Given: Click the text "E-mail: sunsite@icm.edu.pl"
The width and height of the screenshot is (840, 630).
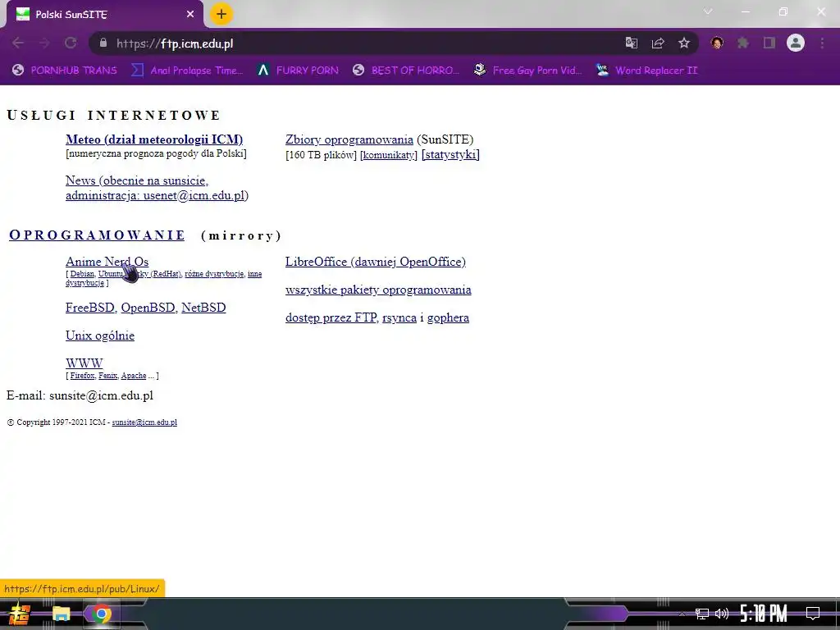Looking at the screenshot, I should click(x=80, y=395).
